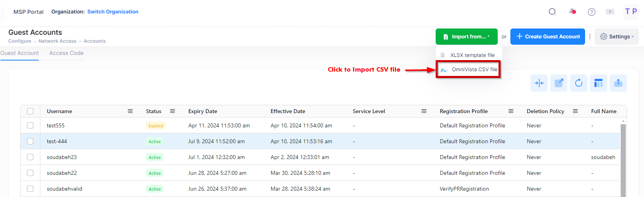Viewport: 644px width, 197px height.
Task: Refresh the guest accounts table
Action: click(578, 83)
